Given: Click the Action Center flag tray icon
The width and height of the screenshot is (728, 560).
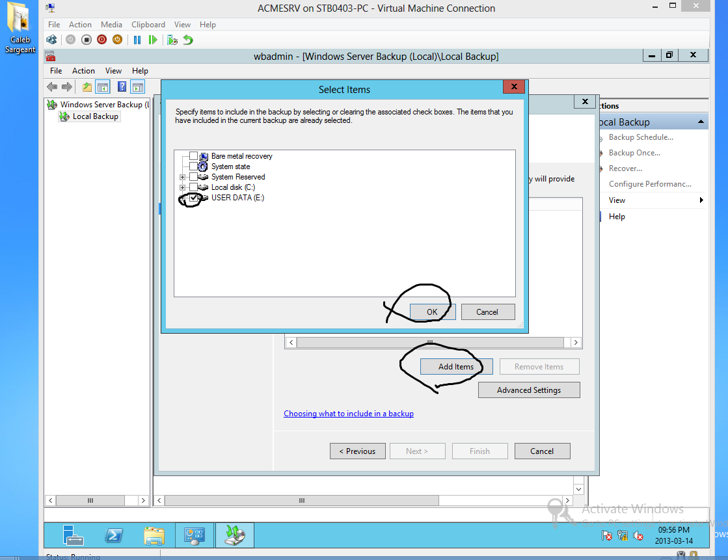Looking at the screenshot, I should coord(607,535).
